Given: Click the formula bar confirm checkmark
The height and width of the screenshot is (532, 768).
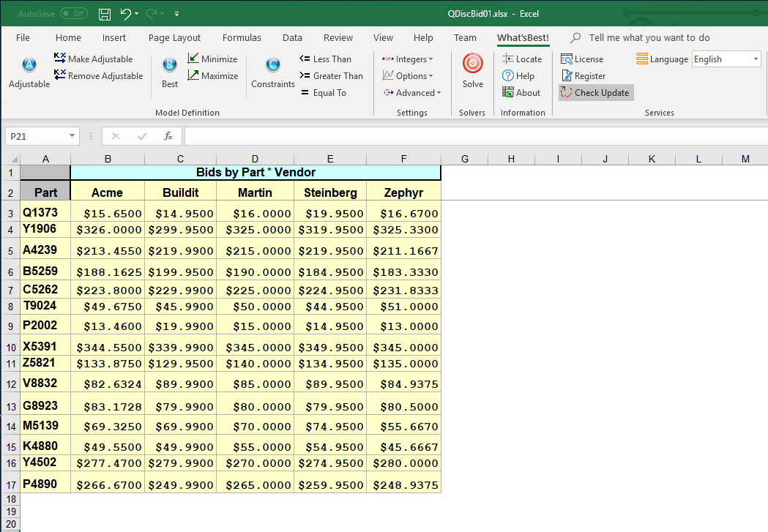Looking at the screenshot, I should click(142, 136).
